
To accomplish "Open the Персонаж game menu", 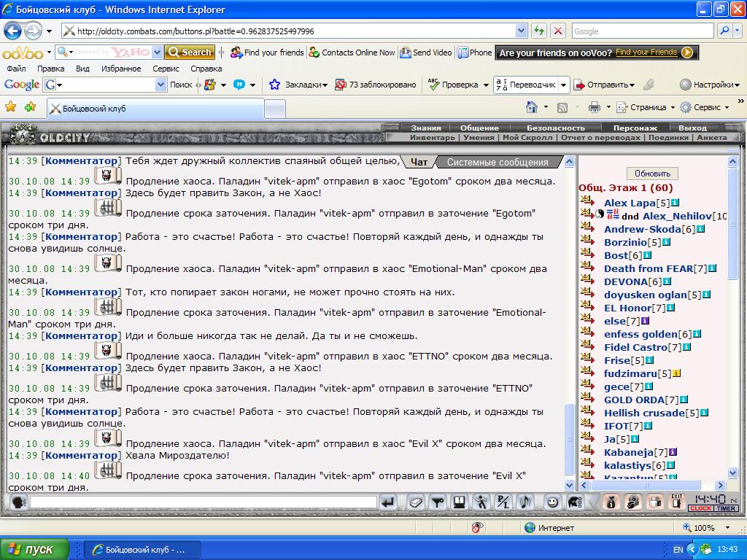I will point(635,128).
